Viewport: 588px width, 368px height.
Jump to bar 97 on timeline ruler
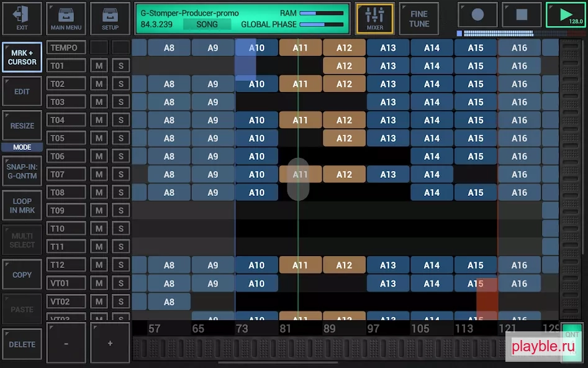pos(373,329)
